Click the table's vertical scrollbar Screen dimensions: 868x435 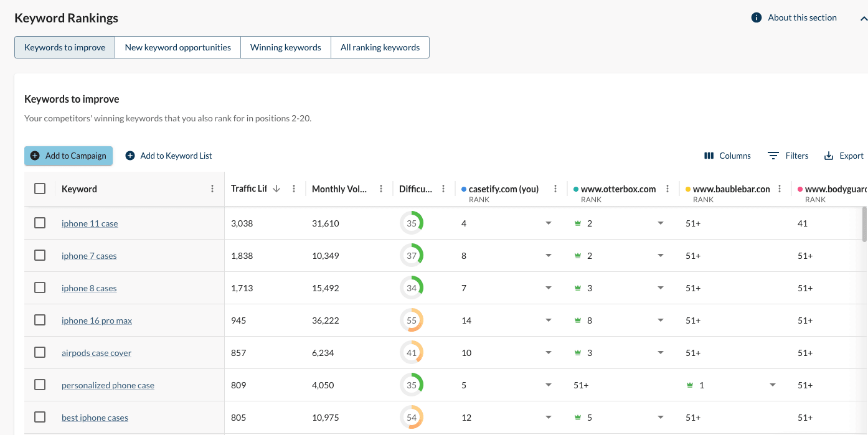click(x=864, y=224)
